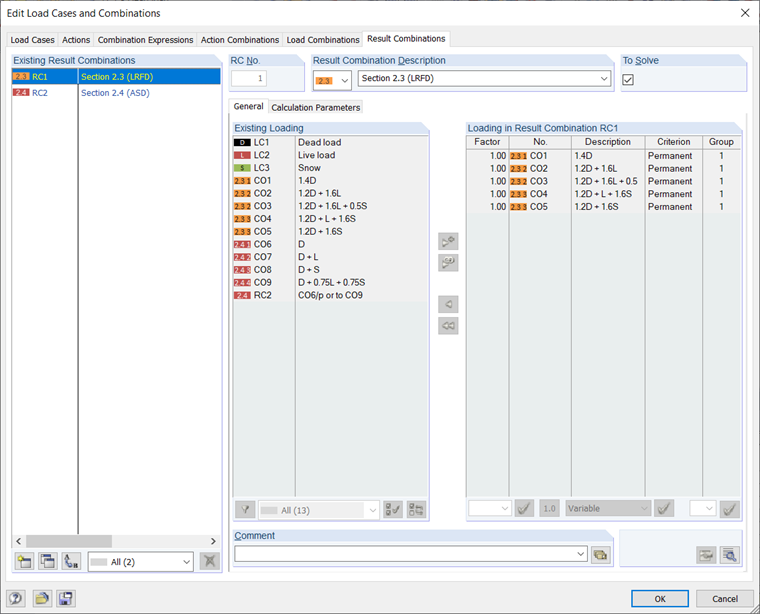Click the delete result combination X icon
760x614 pixels.
coord(210,562)
